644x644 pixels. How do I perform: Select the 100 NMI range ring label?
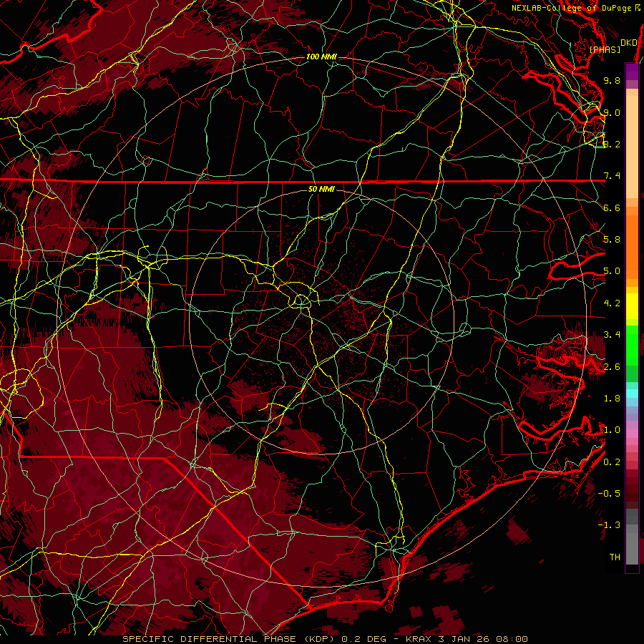321,57
